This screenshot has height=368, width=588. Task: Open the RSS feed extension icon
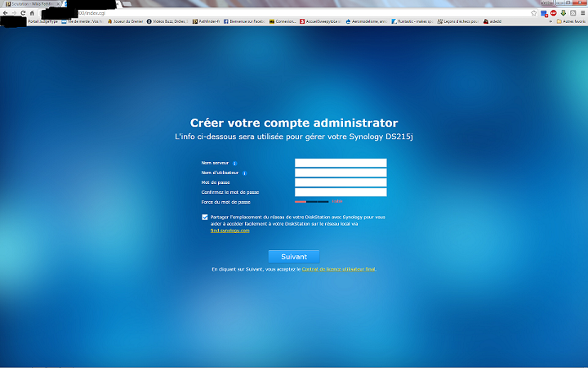(573, 13)
